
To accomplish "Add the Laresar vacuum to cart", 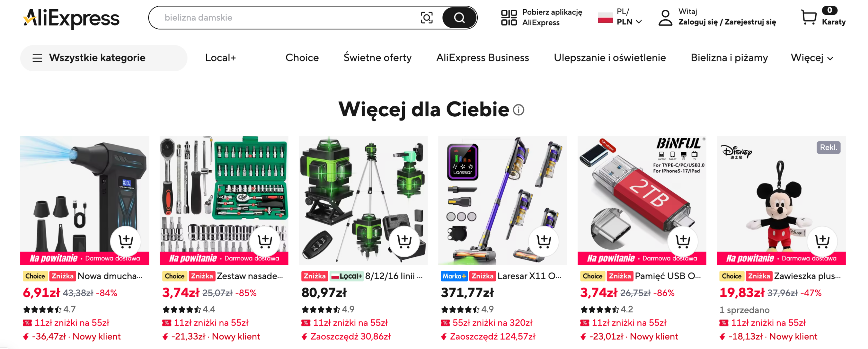I will point(544,241).
